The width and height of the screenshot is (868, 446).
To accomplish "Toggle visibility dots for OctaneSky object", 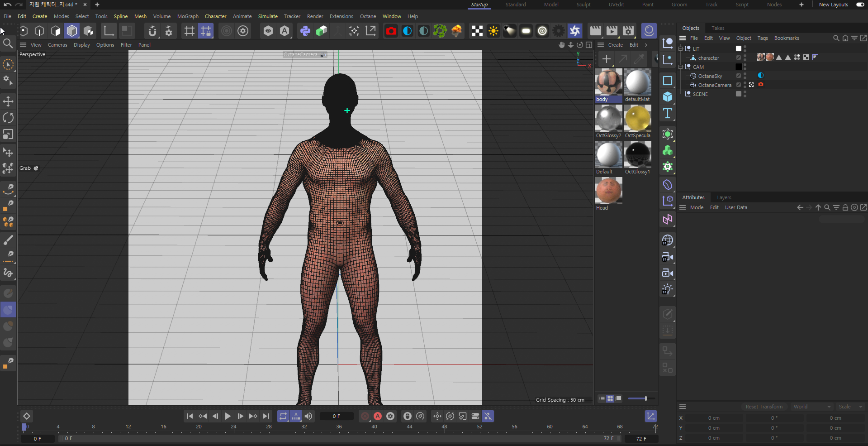I will [745, 76].
